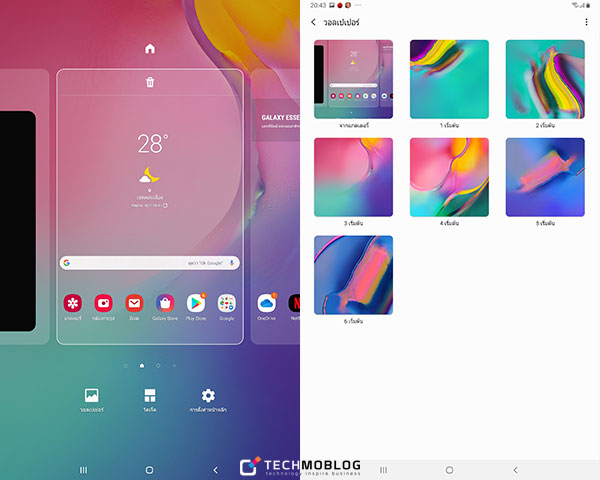Screen dimensions: 600x480
Task: Open the three-dot more options menu
Action: pos(586,22)
